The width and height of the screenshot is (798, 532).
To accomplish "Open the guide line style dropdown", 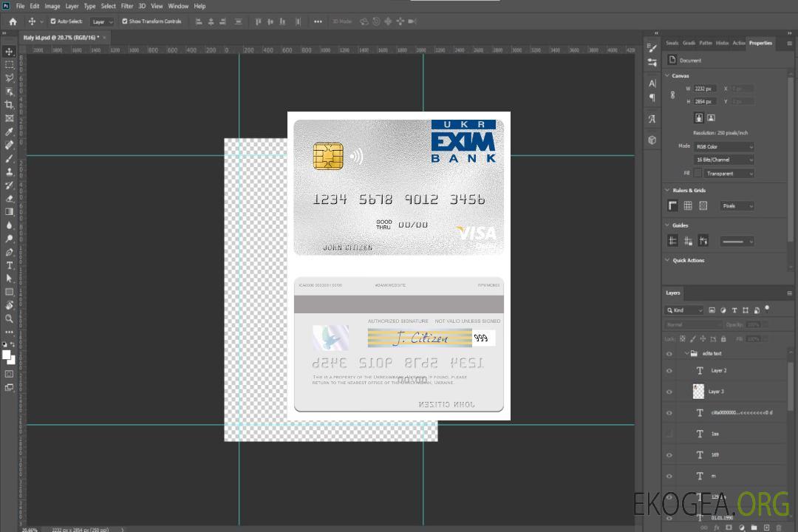I will coord(737,242).
